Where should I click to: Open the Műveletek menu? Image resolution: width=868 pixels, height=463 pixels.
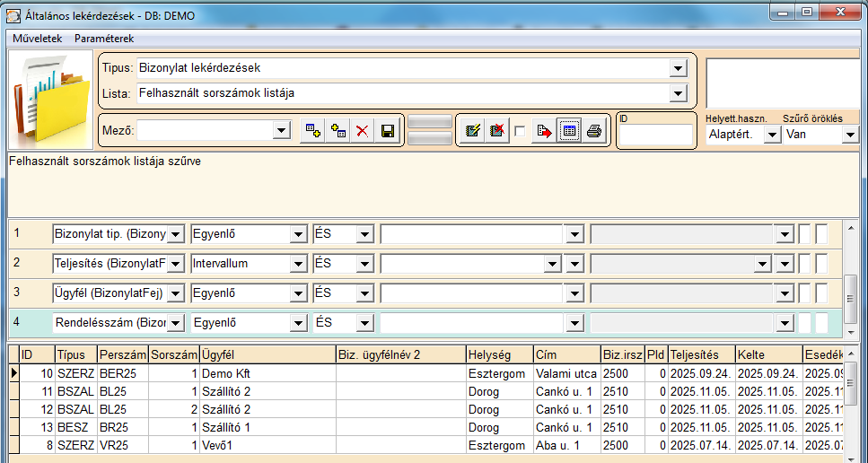[38, 39]
